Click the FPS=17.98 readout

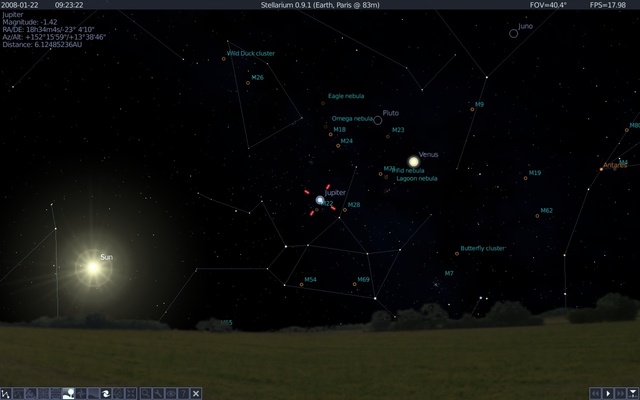[x=608, y=5]
